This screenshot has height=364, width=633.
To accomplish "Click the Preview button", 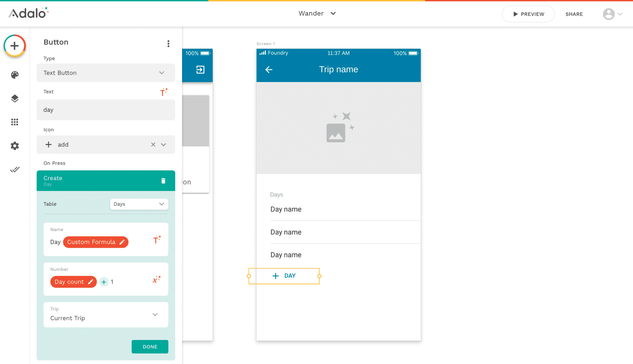I will (528, 14).
